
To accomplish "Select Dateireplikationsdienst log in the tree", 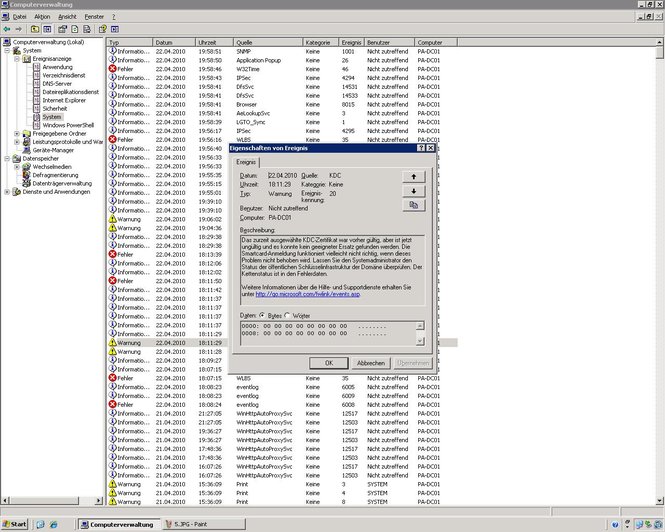I will pos(70,92).
